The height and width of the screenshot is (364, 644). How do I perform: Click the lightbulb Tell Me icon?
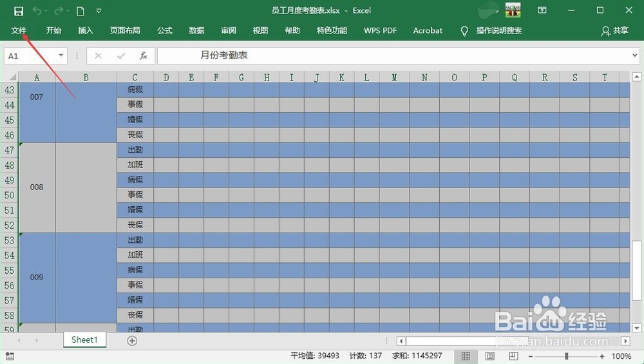click(464, 31)
